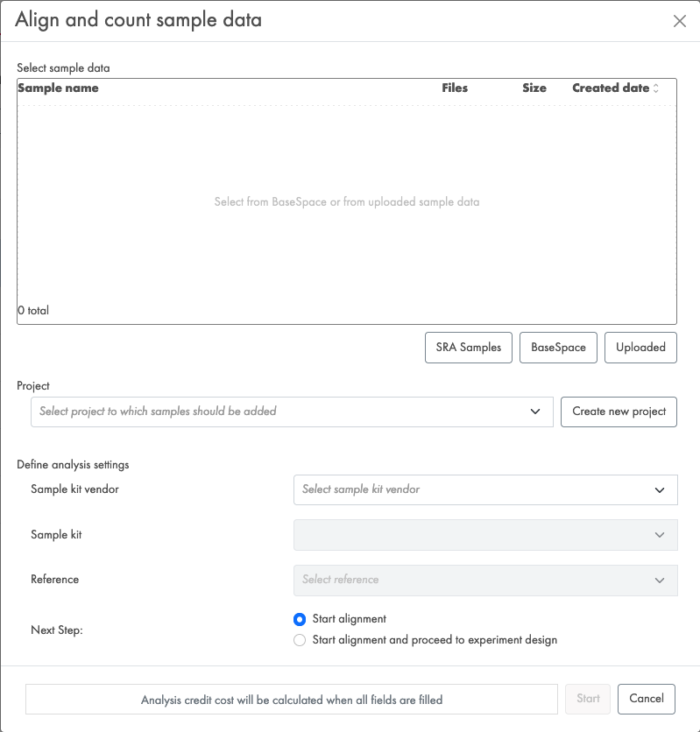Click the 'Reference' field label

[54, 580]
